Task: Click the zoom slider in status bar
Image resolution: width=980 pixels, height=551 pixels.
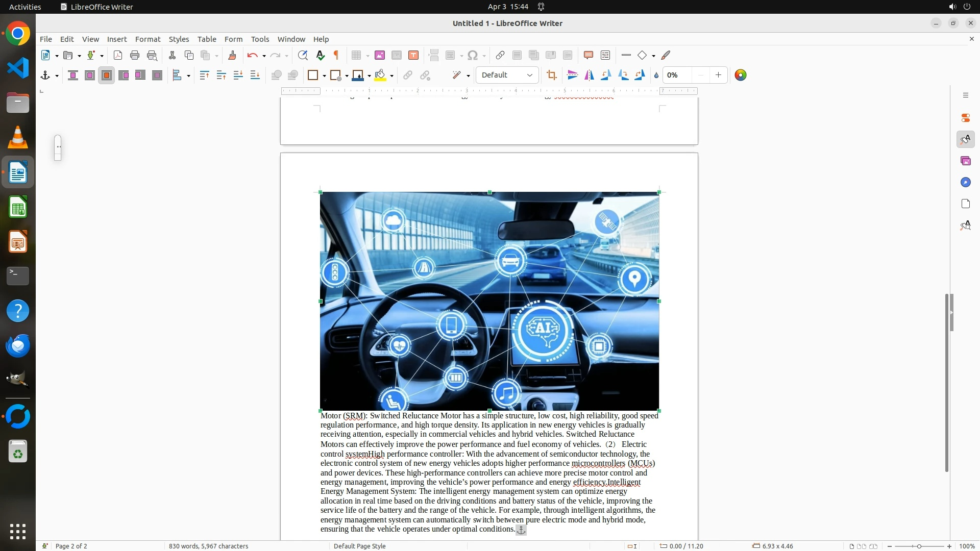Action: click(x=919, y=546)
